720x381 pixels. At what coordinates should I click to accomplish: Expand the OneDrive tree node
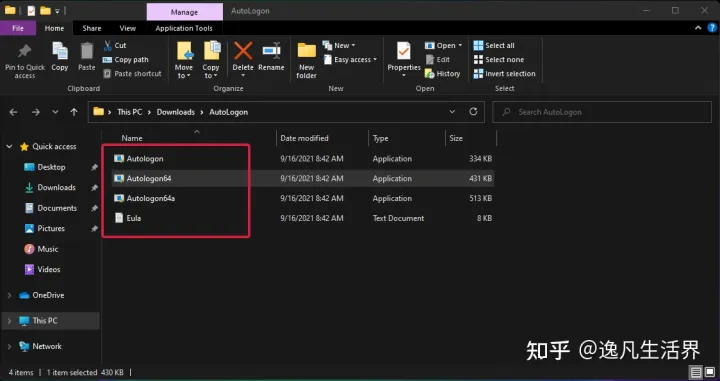click(9, 295)
